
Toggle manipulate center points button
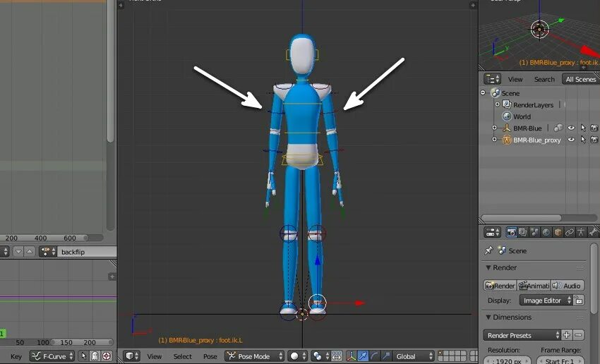pos(336,356)
